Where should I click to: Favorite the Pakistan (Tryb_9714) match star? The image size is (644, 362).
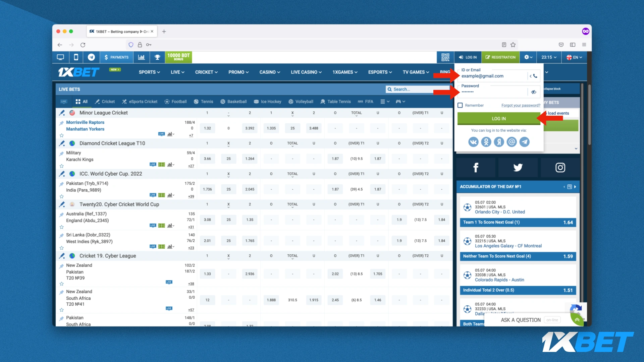coord(61,196)
